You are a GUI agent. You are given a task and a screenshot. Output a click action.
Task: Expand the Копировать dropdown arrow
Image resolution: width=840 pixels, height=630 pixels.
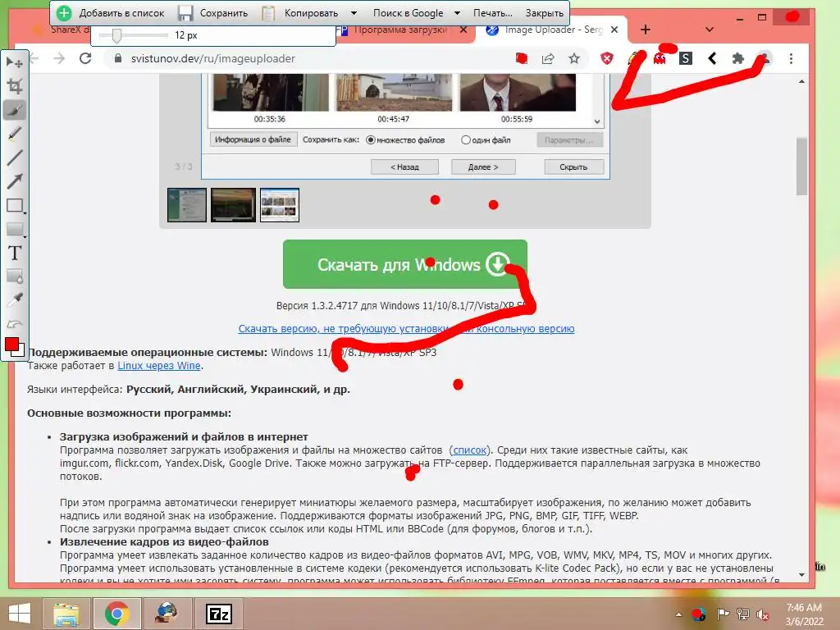click(354, 13)
